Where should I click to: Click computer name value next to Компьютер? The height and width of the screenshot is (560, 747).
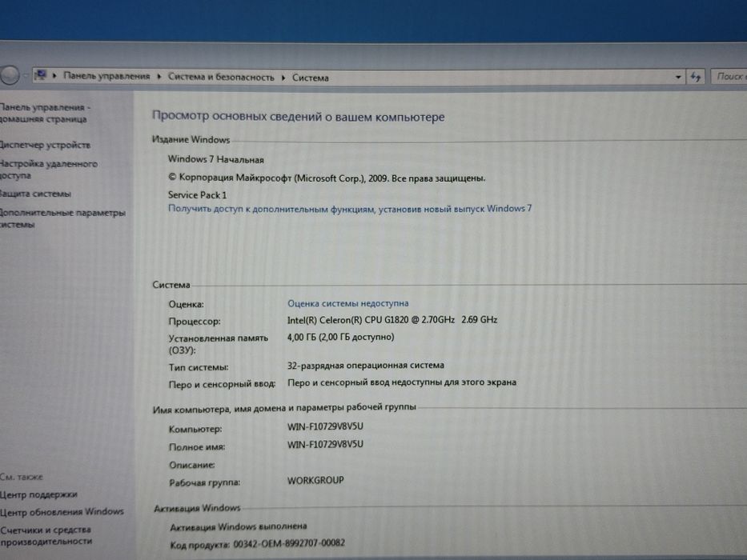[x=325, y=426]
